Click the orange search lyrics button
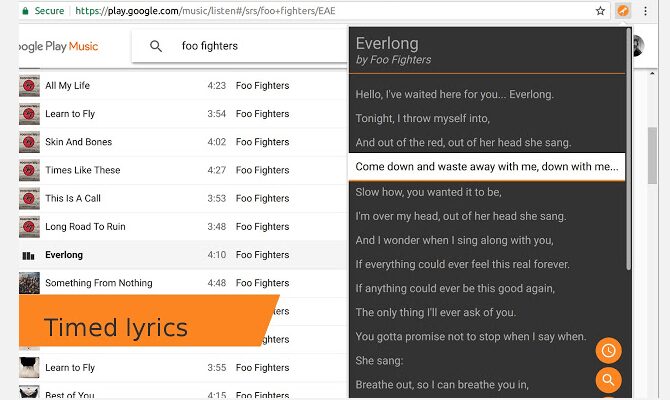The width and height of the screenshot is (670, 400). [x=608, y=379]
